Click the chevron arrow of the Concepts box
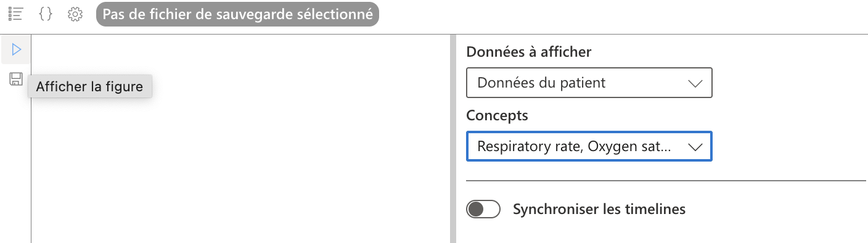 coord(695,147)
